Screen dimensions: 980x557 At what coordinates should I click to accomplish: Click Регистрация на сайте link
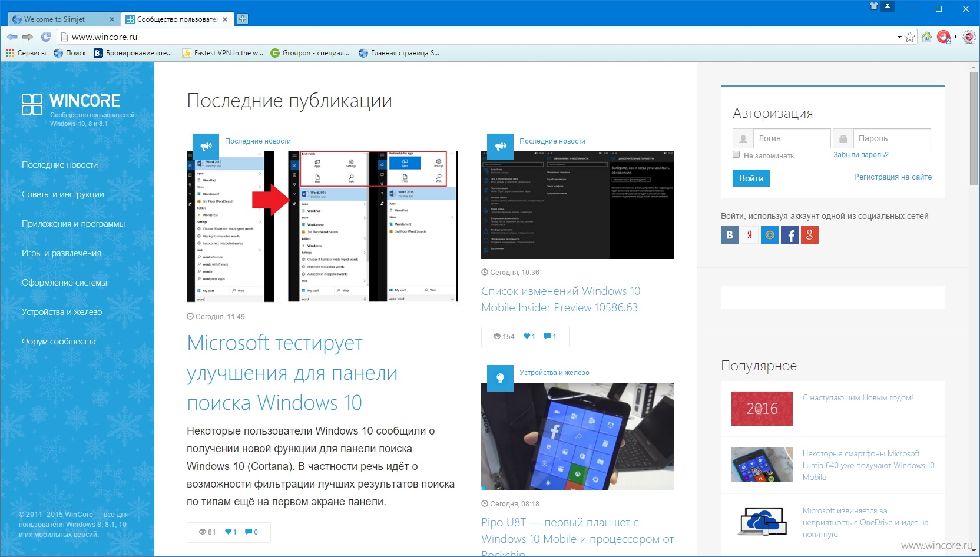click(893, 177)
